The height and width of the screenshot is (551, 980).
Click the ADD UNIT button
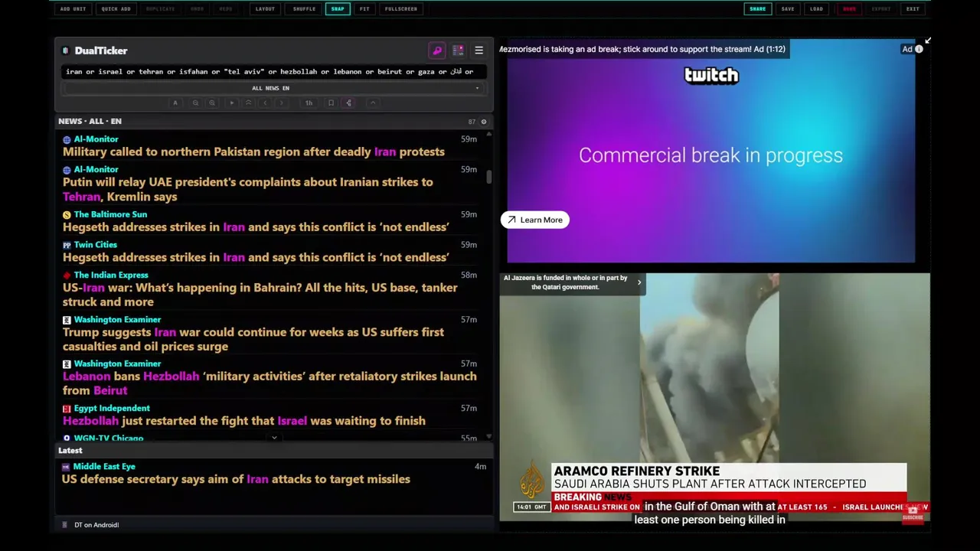(73, 9)
